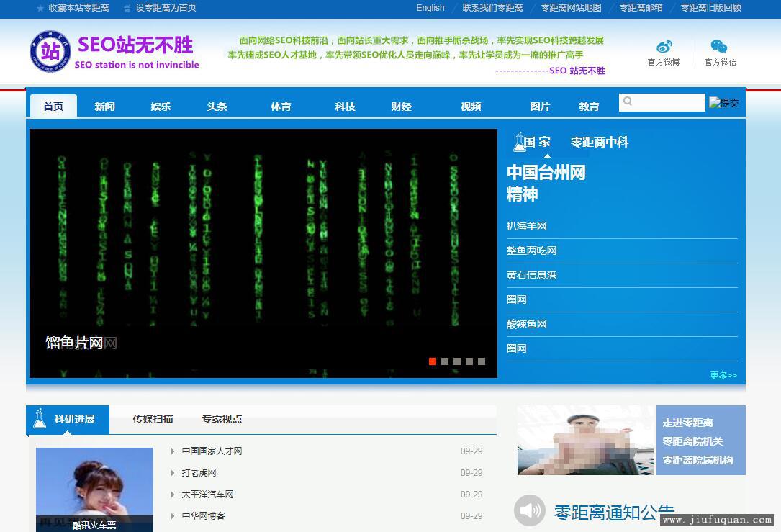Click the 更多>> more link

point(723,376)
